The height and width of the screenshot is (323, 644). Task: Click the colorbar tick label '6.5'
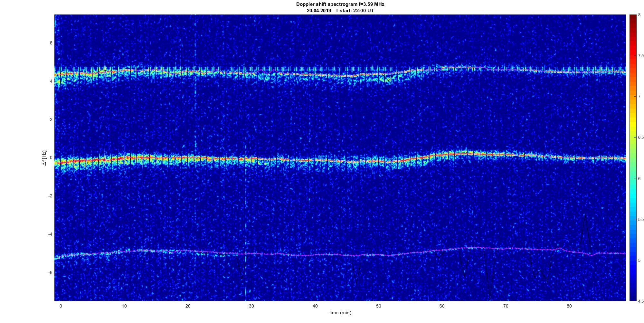click(641, 137)
